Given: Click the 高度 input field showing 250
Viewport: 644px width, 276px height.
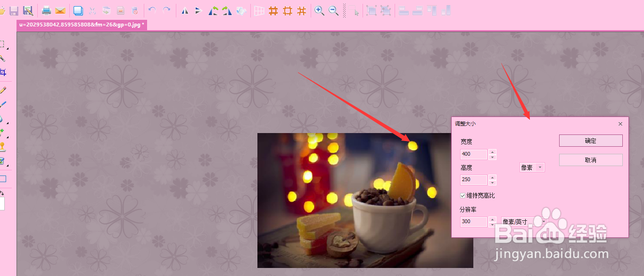Looking at the screenshot, I should click(474, 180).
